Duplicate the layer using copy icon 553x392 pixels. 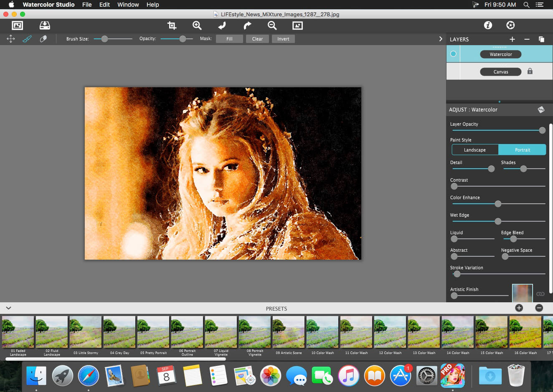pos(541,39)
